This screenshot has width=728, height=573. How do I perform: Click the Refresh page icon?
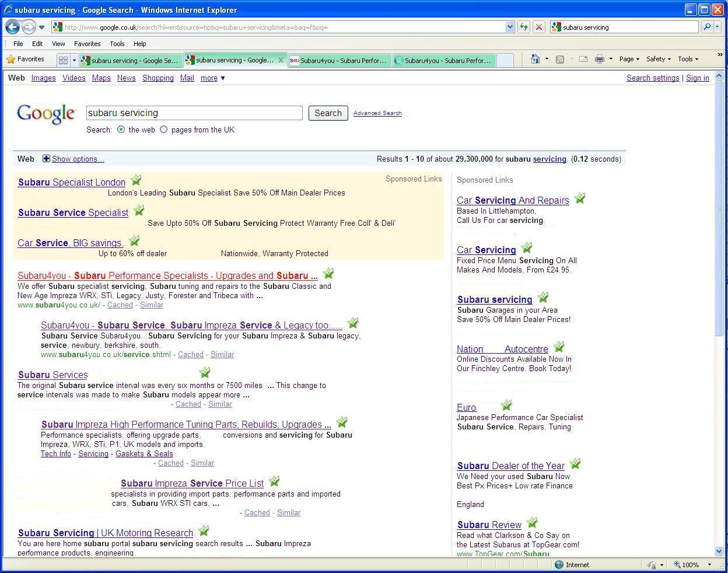[x=523, y=27]
